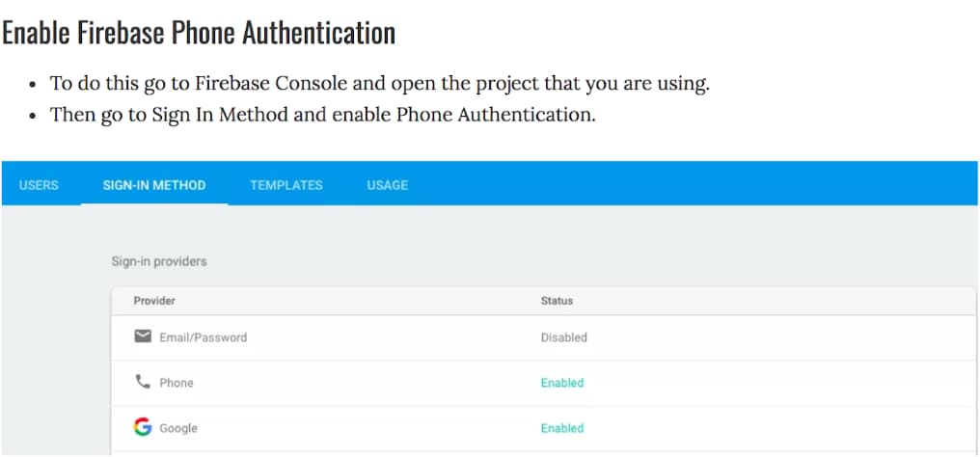Click the Sign-in providers label
This screenshot has height=457, width=980.
[x=159, y=261]
